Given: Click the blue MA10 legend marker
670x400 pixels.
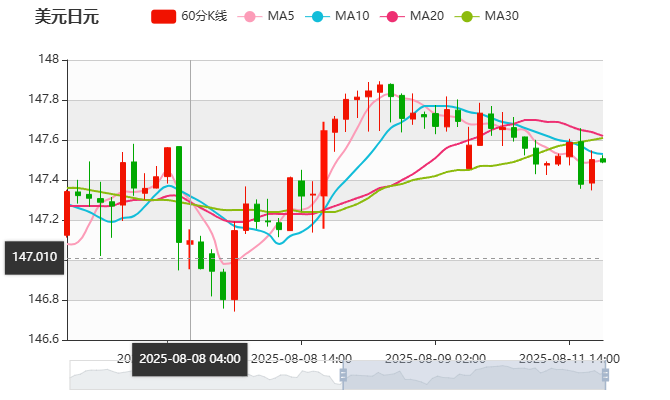Looking at the screenshot, I should click(x=318, y=16).
